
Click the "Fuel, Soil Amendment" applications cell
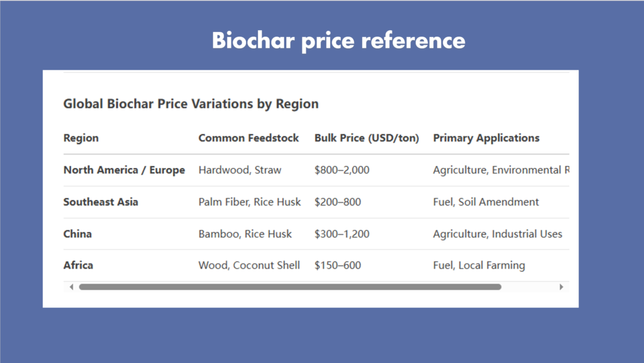click(x=486, y=202)
